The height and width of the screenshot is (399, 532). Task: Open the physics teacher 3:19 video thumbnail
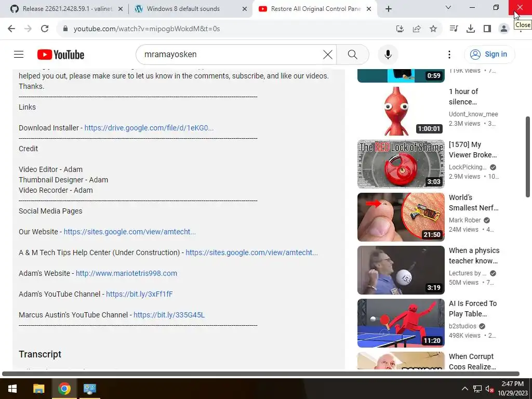tap(401, 270)
